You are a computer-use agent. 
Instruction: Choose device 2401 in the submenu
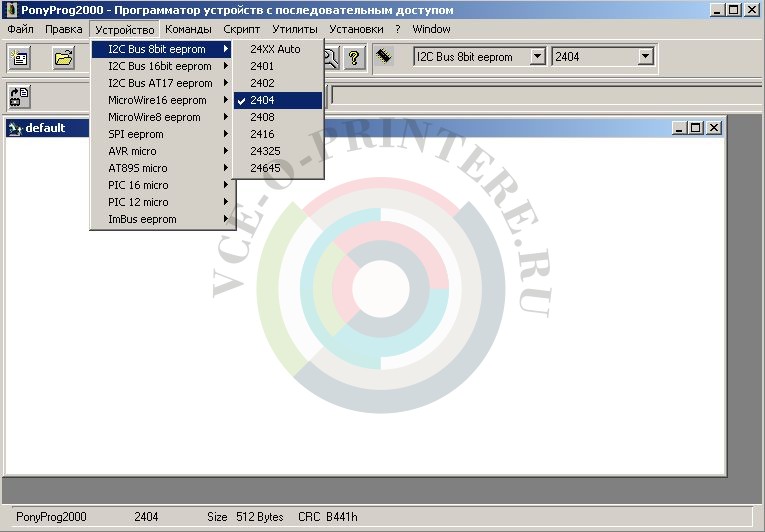tap(278, 66)
